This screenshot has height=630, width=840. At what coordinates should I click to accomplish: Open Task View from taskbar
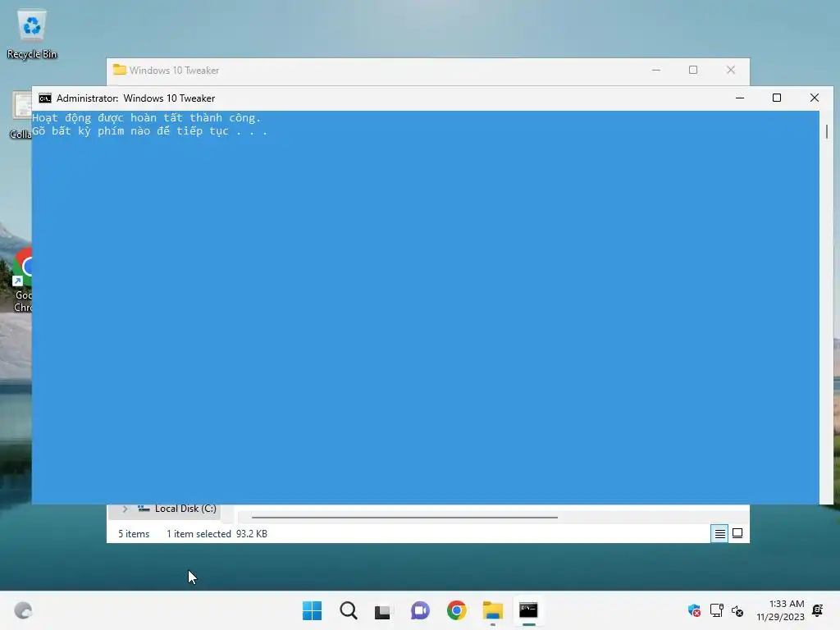point(382,610)
